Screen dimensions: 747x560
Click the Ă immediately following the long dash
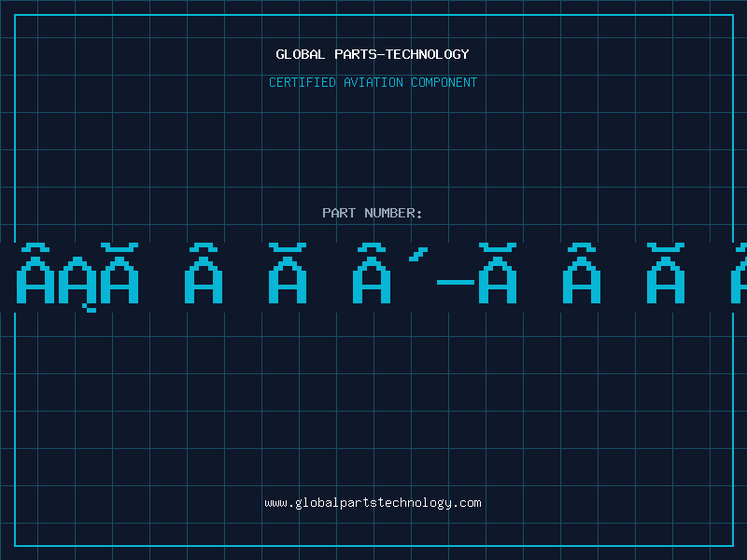click(x=498, y=273)
